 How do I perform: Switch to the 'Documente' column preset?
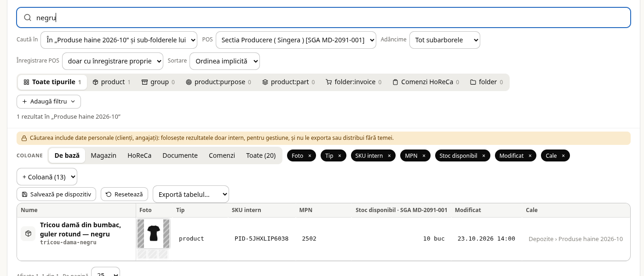click(180, 155)
